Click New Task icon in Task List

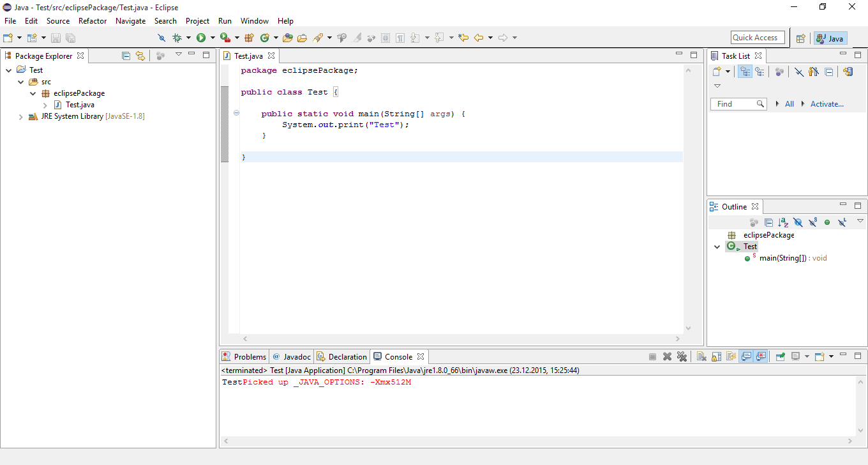717,72
